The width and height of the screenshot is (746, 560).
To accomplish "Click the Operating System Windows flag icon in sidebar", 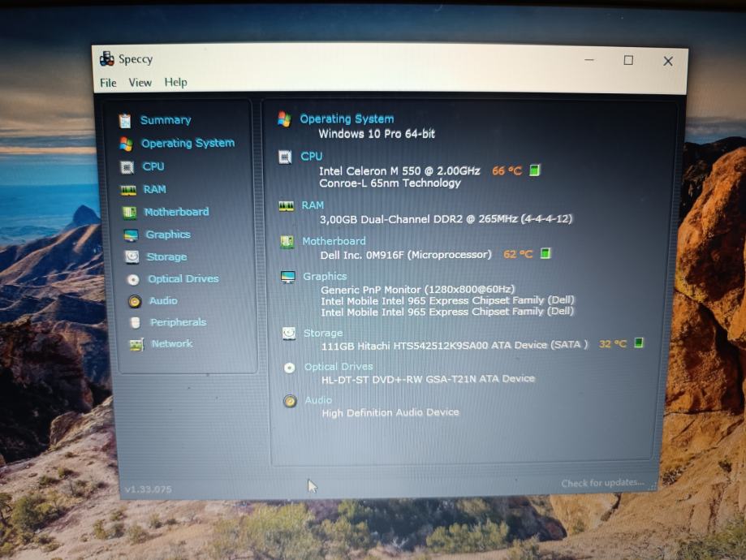I will point(127,144).
